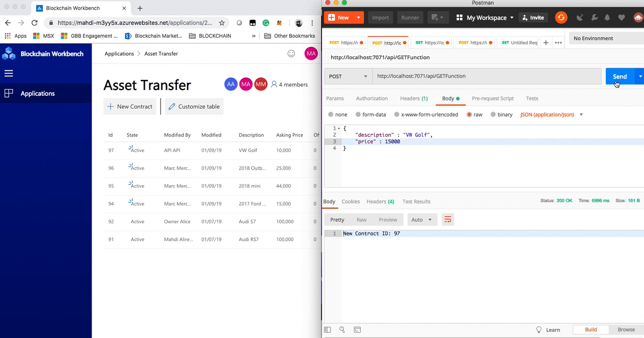Open Postman settings wrench icon
This screenshot has width=644, height=338.
[594, 18]
